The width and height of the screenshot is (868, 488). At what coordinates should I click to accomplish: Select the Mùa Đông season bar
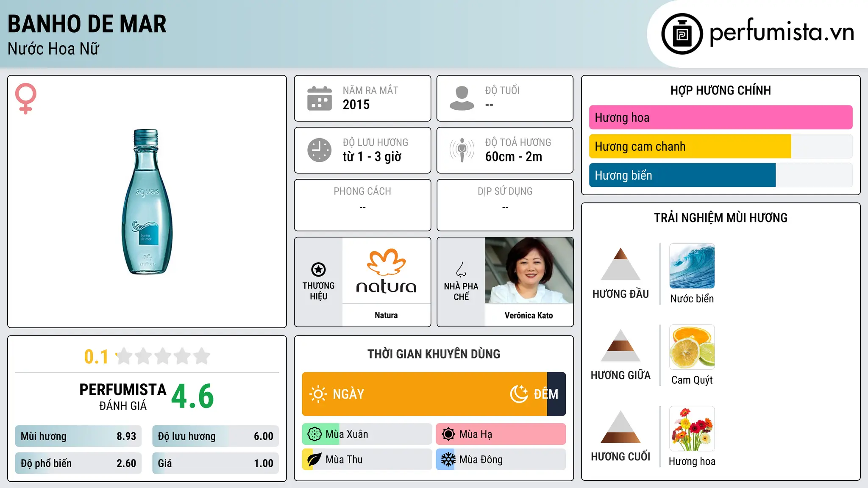point(501,460)
